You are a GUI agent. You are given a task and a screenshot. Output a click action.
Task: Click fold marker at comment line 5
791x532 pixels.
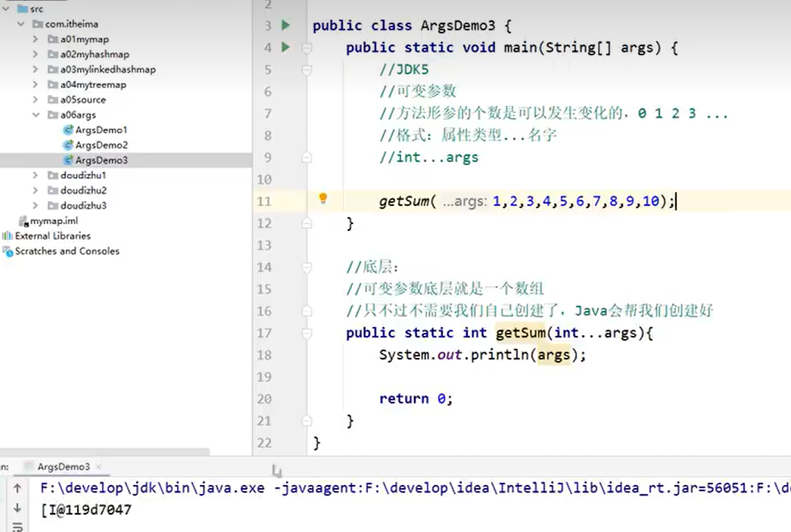click(x=307, y=70)
